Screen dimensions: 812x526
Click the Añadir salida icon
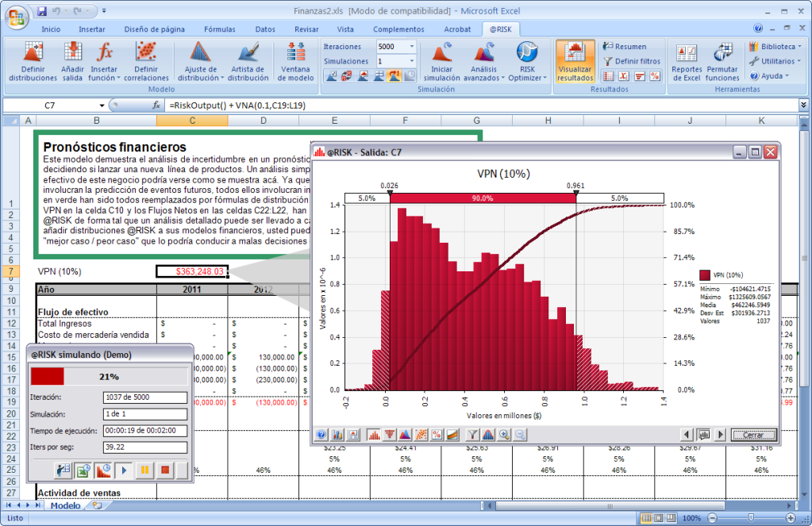[x=72, y=62]
